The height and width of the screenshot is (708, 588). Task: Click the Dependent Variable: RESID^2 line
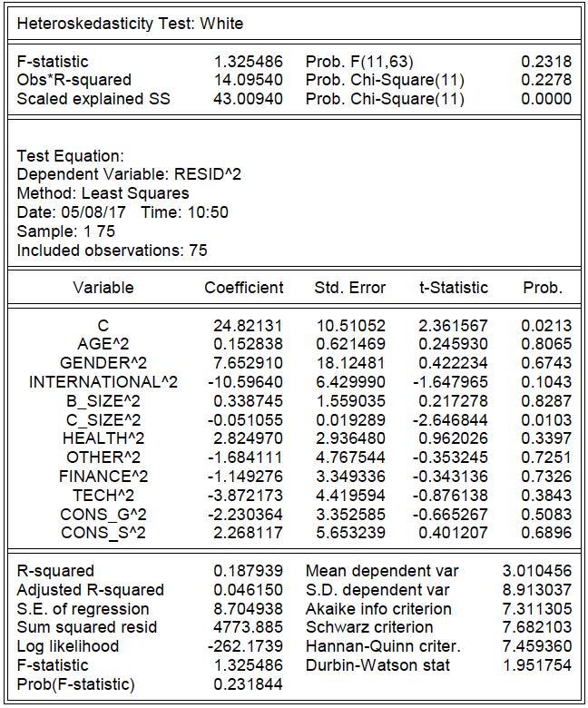point(129,174)
